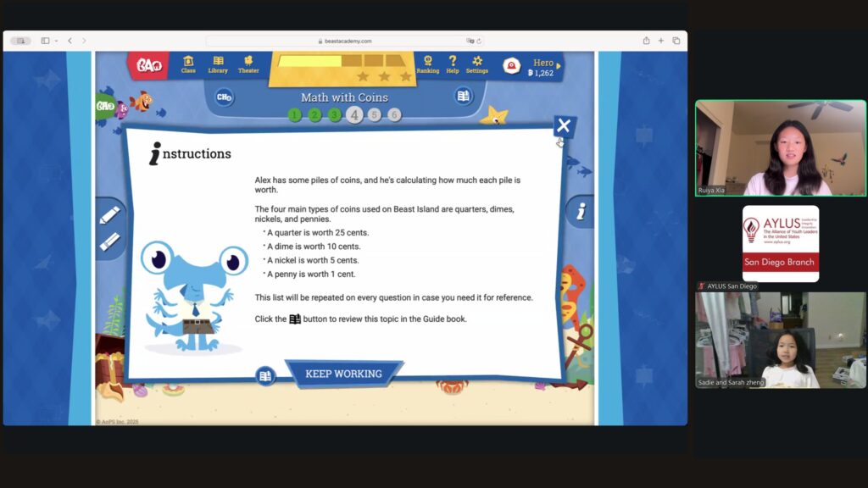Image resolution: width=868 pixels, height=488 pixels.
Task: Expand Safari sidebar options dropdown arrow
Action: click(56, 41)
